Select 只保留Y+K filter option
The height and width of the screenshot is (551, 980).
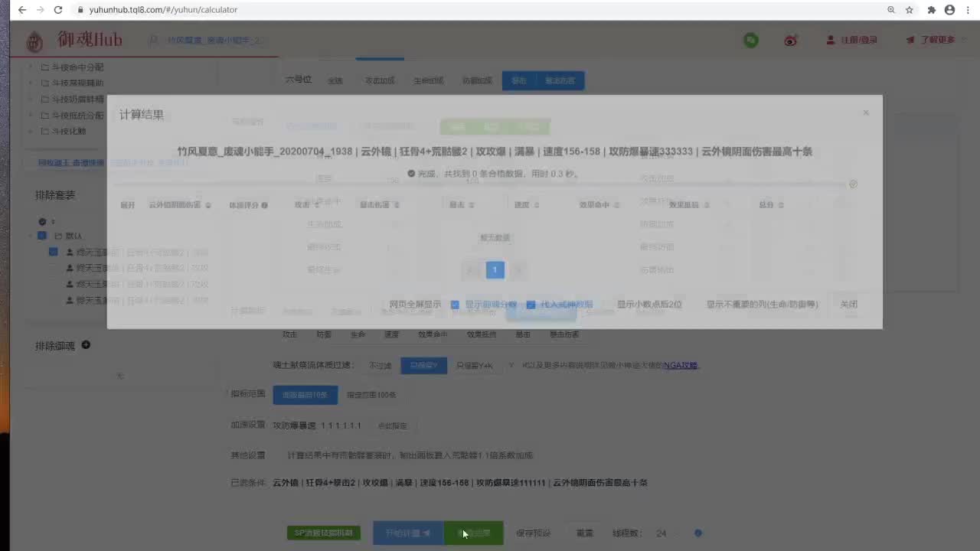click(475, 365)
